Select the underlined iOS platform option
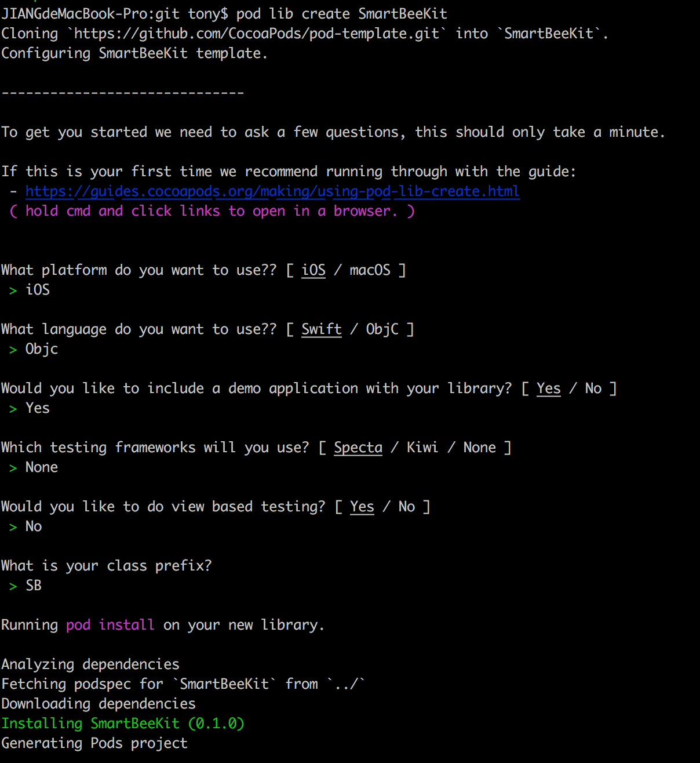 coord(313,270)
